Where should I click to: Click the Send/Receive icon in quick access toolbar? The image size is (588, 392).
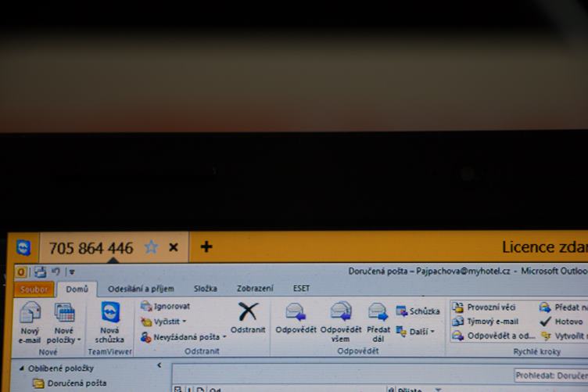[x=40, y=272]
